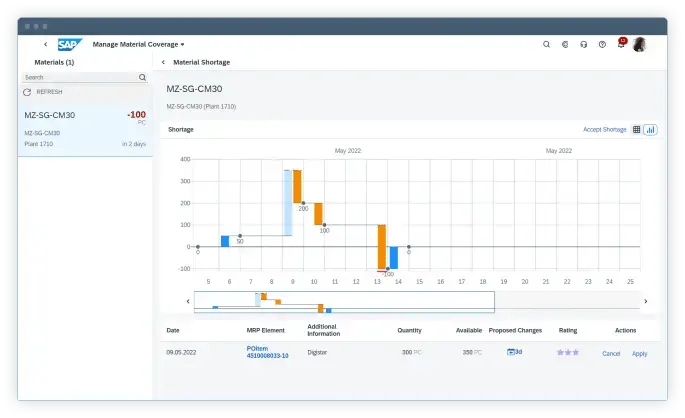Click the 200 data point on chart
Viewport: 685px width, 418px height.
[303, 203]
